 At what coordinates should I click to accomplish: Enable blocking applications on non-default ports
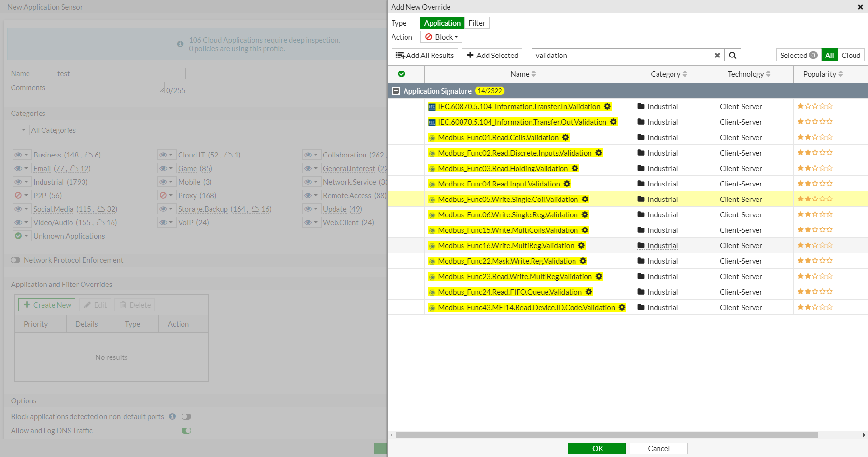(186, 416)
